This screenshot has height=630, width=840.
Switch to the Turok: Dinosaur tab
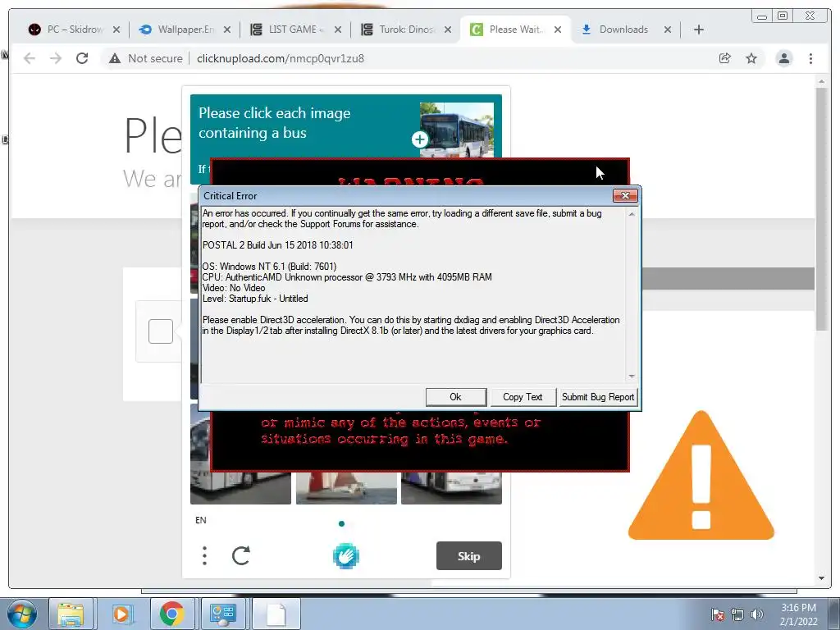pyautogui.click(x=407, y=30)
